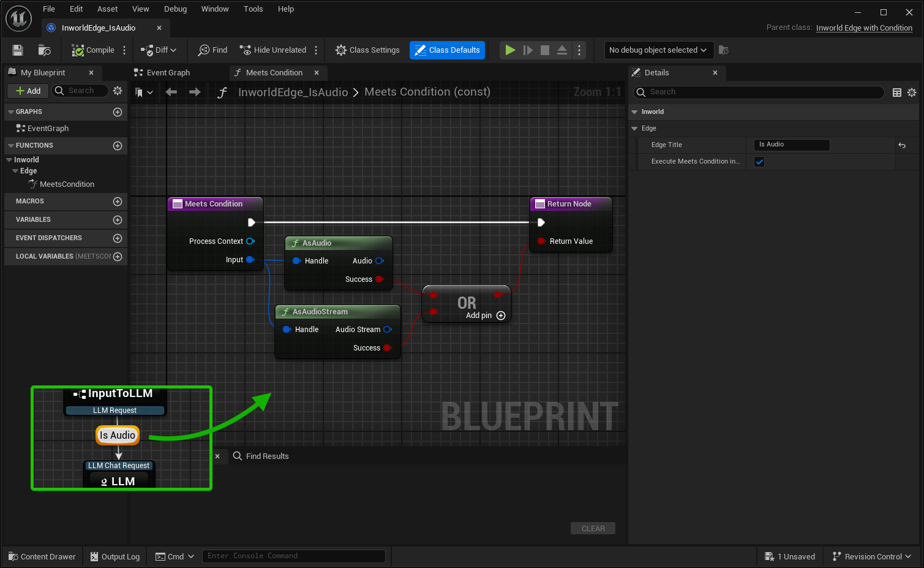This screenshot has width=924, height=568.
Task: Add a new variable with plus icon
Action: (118, 220)
